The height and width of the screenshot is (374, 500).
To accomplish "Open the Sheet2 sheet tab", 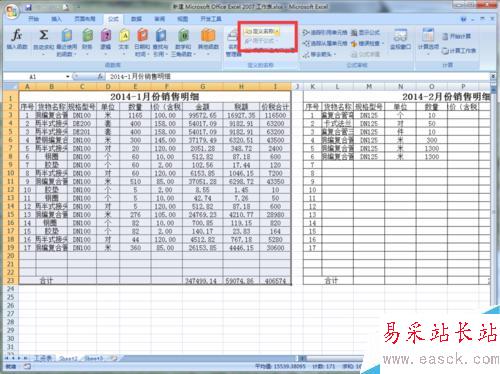I will pos(68,358).
